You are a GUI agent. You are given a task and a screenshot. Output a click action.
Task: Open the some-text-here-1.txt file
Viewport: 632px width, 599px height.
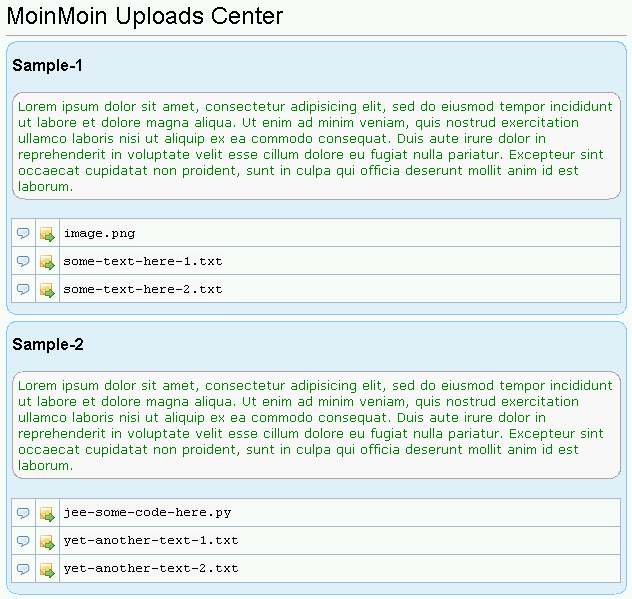tap(142, 261)
